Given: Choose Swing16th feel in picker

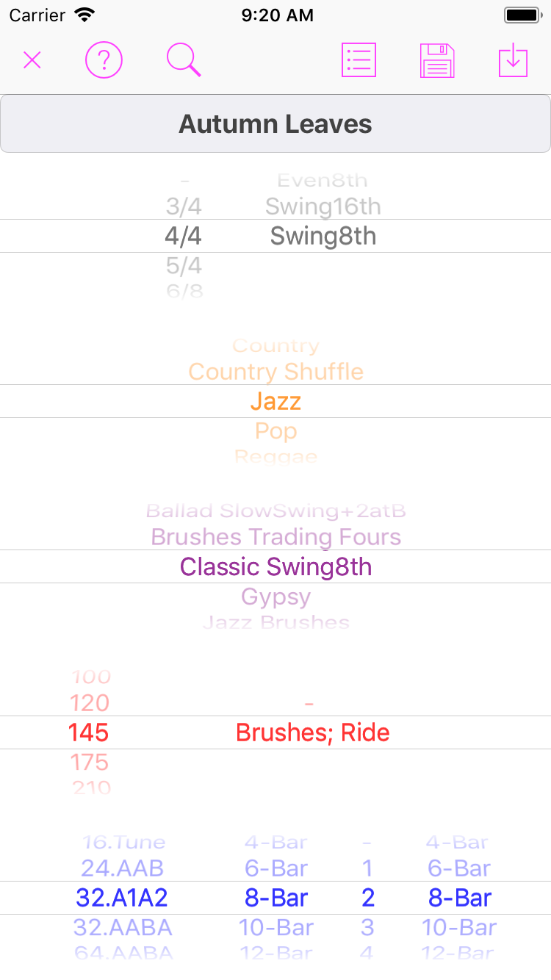Looking at the screenshot, I should [x=323, y=206].
